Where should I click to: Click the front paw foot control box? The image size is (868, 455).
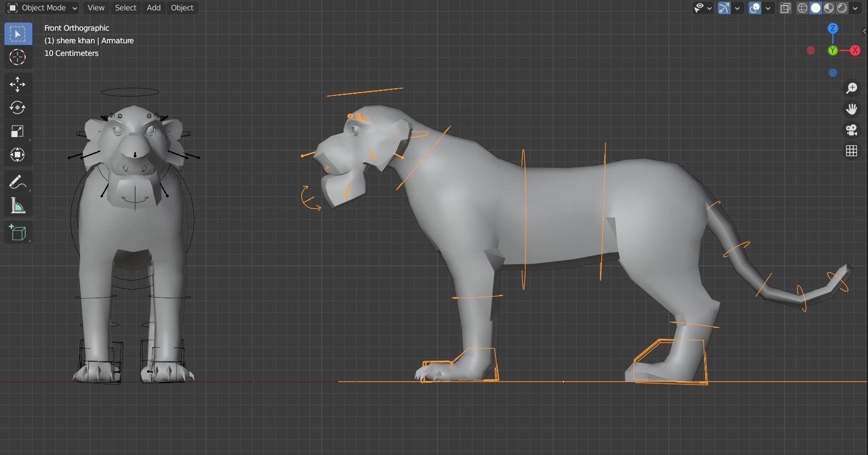pyautogui.click(x=460, y=365)
